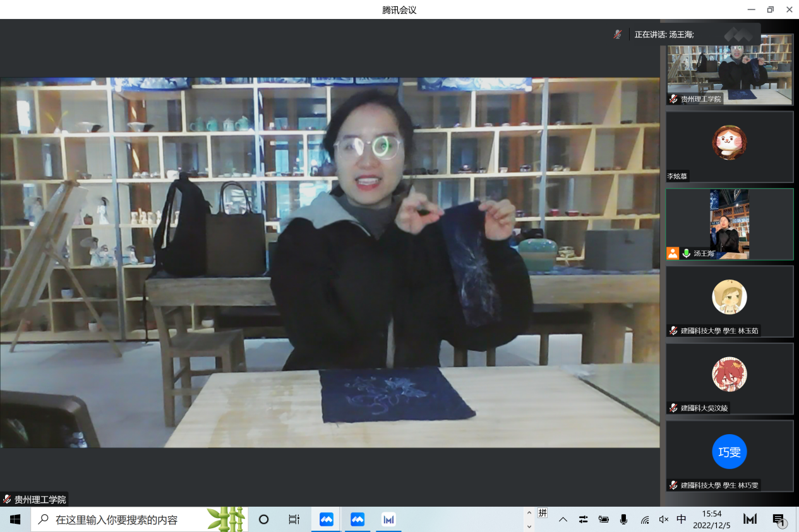This screenshot has width=799, height=532.
Task: Click the orange host icon on 汤王海's tile
Action: 673,253
